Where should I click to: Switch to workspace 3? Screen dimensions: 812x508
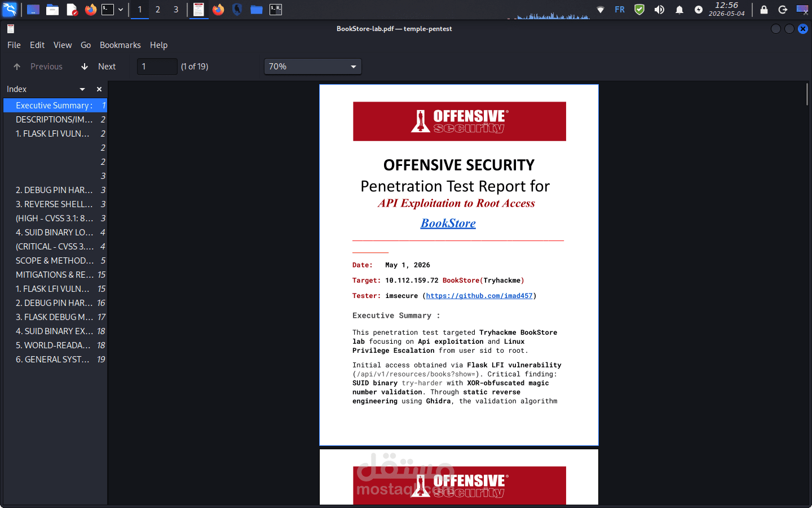pos(176,10)
